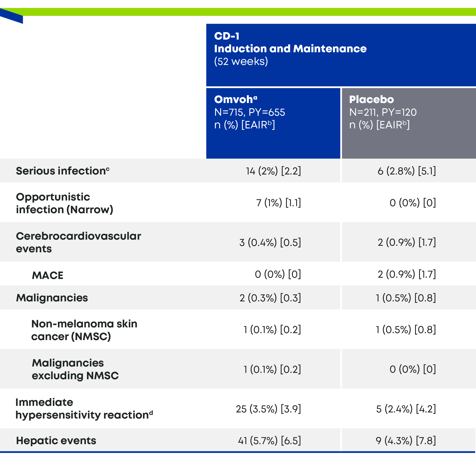Click the 'Placebo' column header
Image resolution: width=476 pixels, height=460 pixels.
(x=371, y=99)
